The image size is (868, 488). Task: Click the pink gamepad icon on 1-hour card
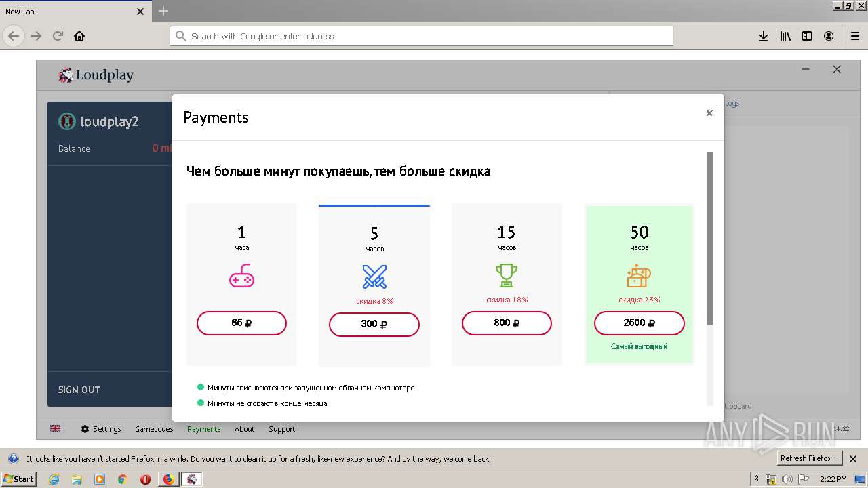click(241, 276)
